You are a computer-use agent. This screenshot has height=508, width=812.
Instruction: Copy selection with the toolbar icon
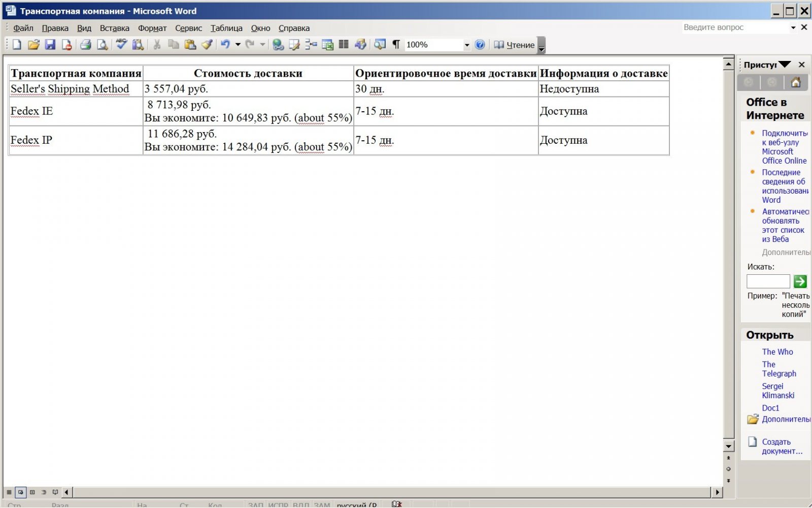click(174, 45)
